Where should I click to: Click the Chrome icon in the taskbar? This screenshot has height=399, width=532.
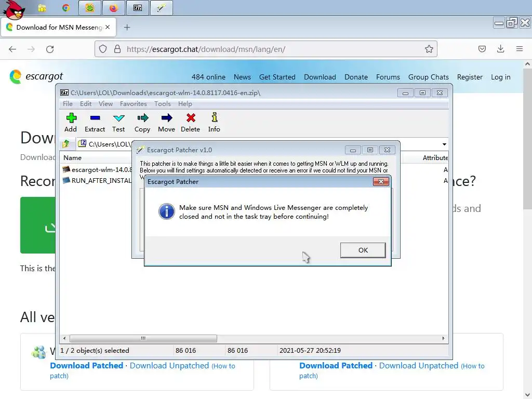66,8
